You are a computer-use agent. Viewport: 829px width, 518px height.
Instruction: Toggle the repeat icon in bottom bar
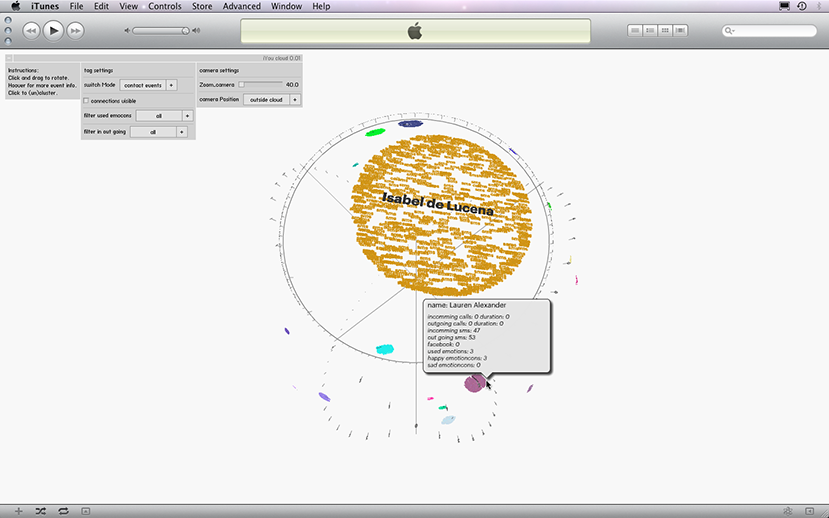point(63,511)
